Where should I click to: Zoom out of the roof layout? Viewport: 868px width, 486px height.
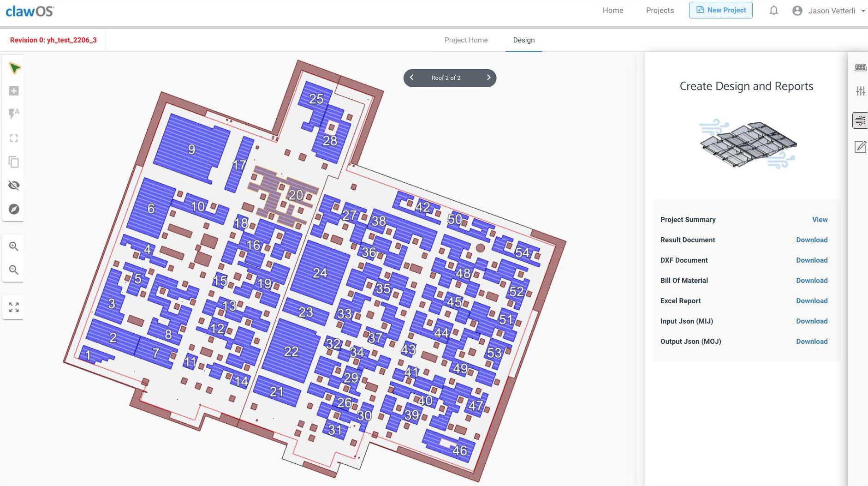coord(14,270)
